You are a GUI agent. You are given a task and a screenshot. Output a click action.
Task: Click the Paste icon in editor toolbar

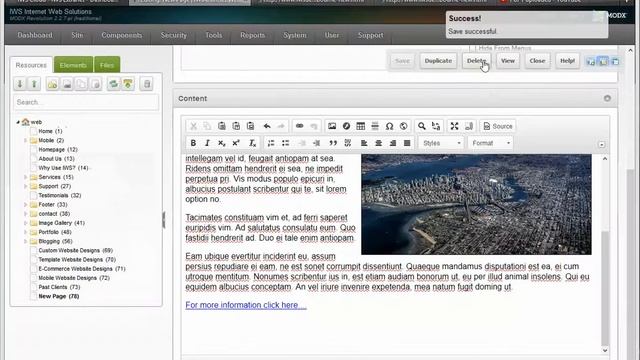pyautogui.click(x=222, y=126)
